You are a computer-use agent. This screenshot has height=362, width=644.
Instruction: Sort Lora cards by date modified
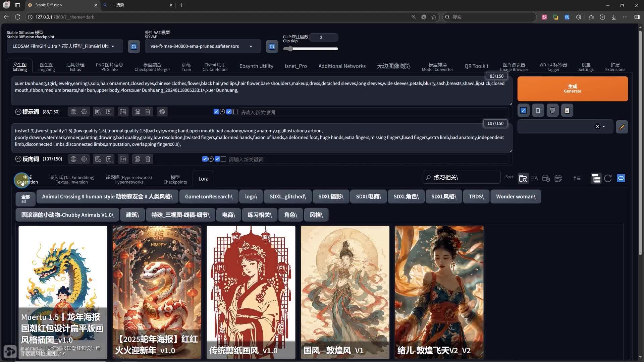click(558, 178)
